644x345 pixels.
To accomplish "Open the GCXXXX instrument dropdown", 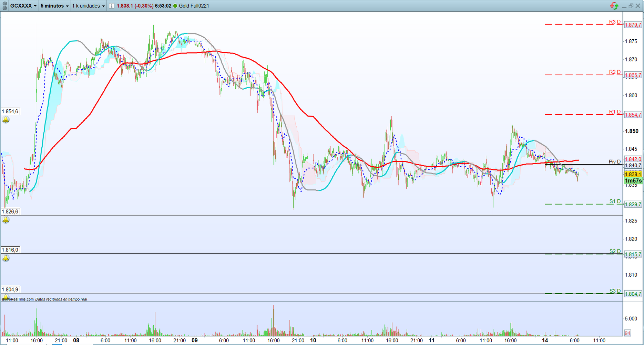I will pos(23,6).
